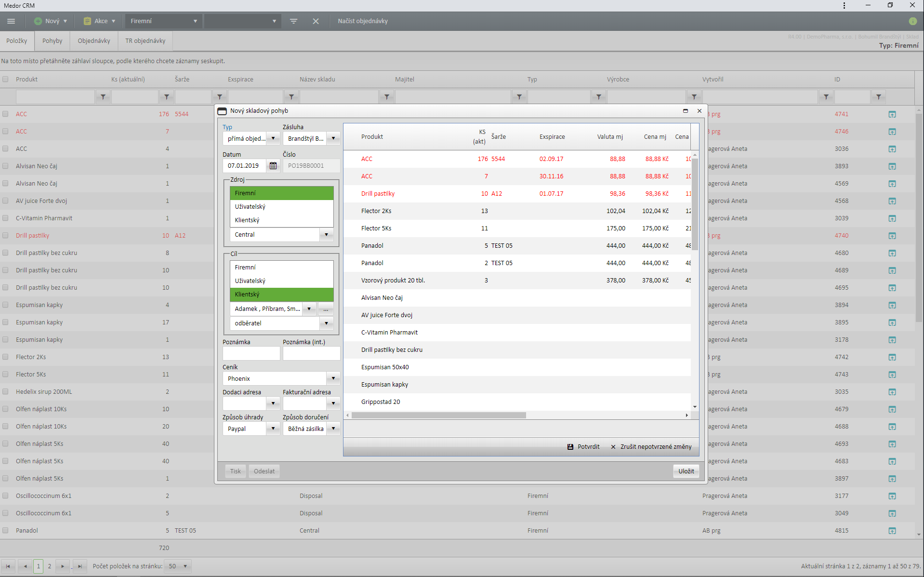This screenshot has height=577, width=924.
Task: Check the box for AV juice Forte dvoj
Action: pyautogui.click(x=5, y=201)
